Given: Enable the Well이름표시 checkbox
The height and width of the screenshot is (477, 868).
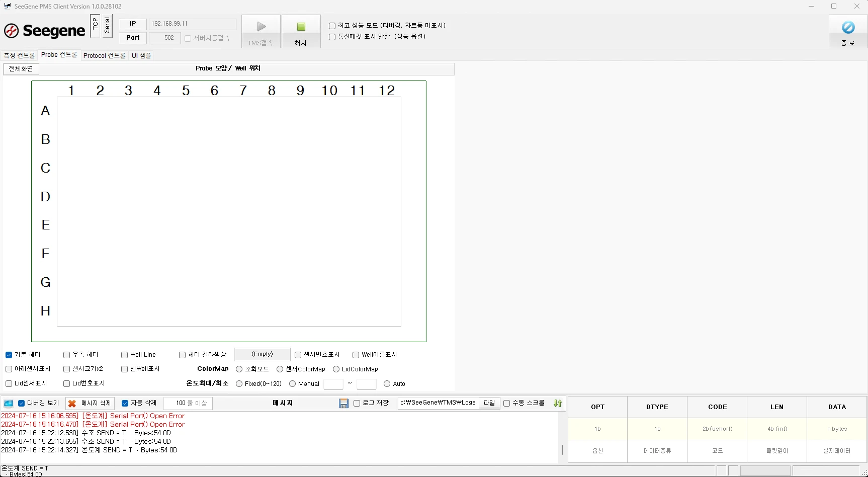Looking at the screenshot, I should (356, 355).
